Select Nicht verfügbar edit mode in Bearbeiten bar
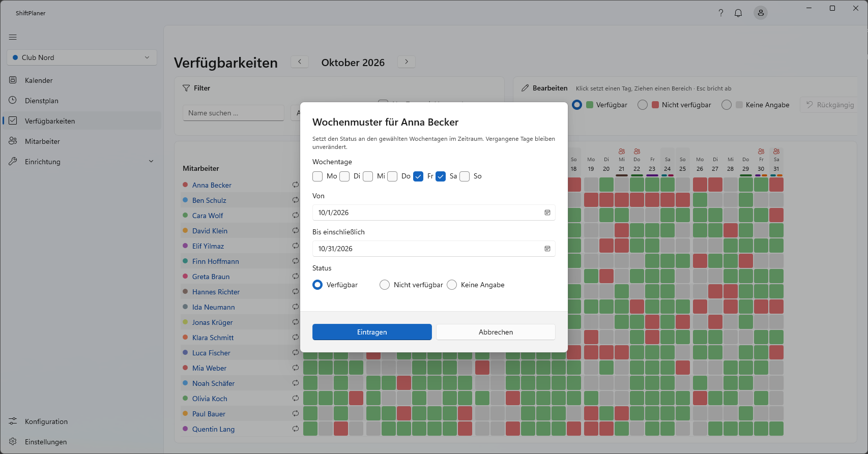The width and height of the screenshot is (868, 454). click(643, 105)
